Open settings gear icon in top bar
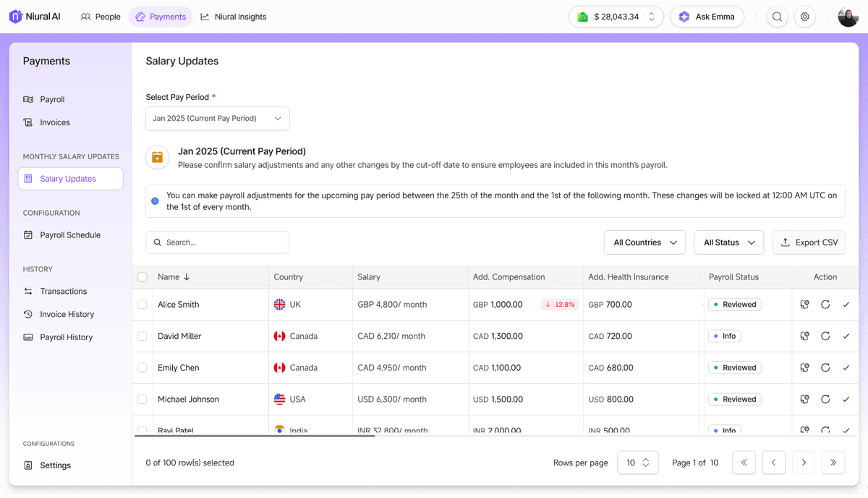Viewport: 868px width, 498px height. [x=805, y=17]
